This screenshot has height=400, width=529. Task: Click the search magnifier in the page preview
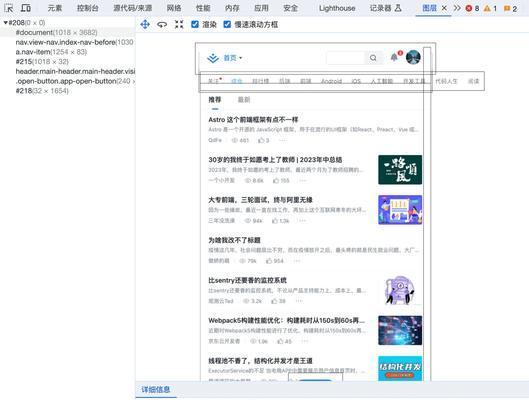pyautogui.click(x=373, y=58)
